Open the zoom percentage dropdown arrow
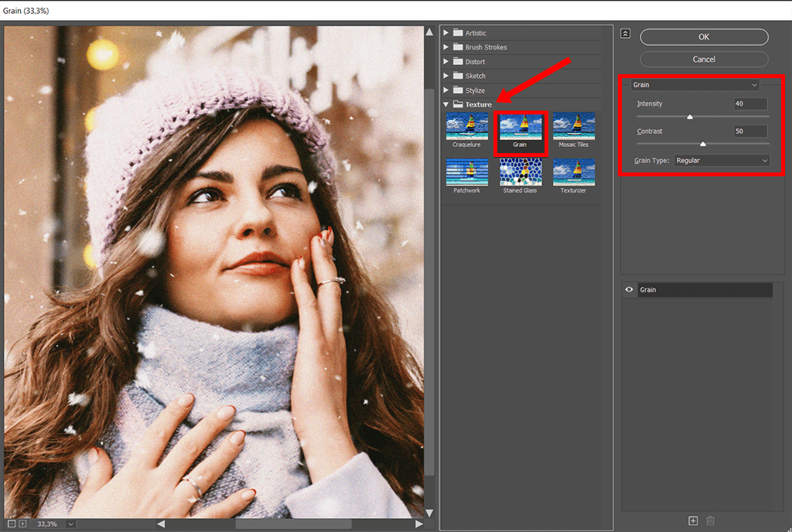 click(x=70, y=524)
